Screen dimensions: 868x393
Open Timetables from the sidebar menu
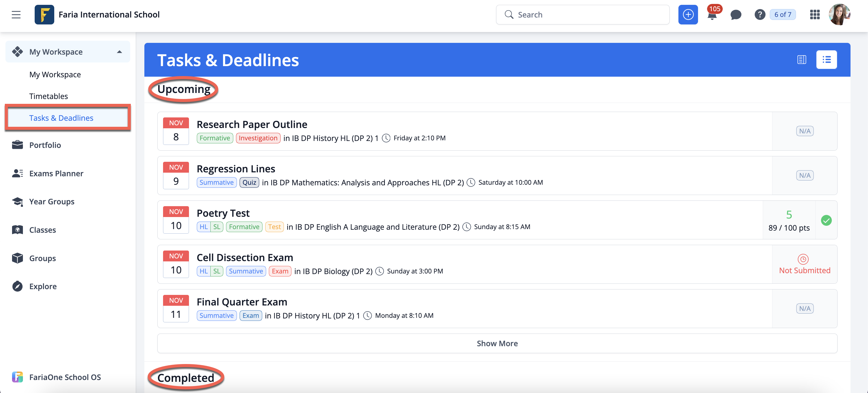point(49,96)
